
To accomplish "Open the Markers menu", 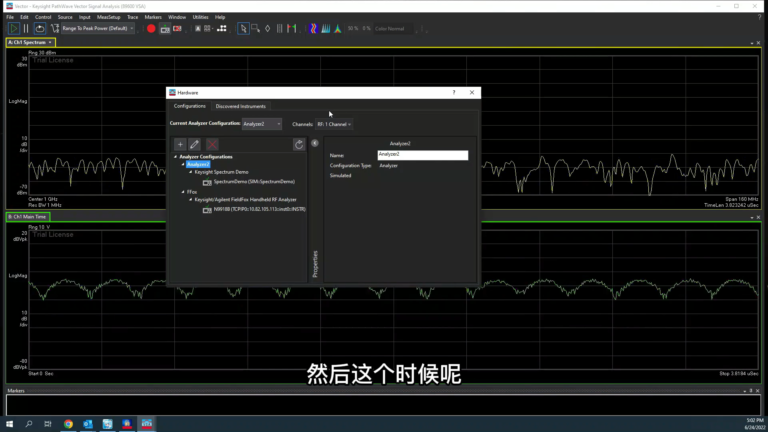I will [153, 17].
